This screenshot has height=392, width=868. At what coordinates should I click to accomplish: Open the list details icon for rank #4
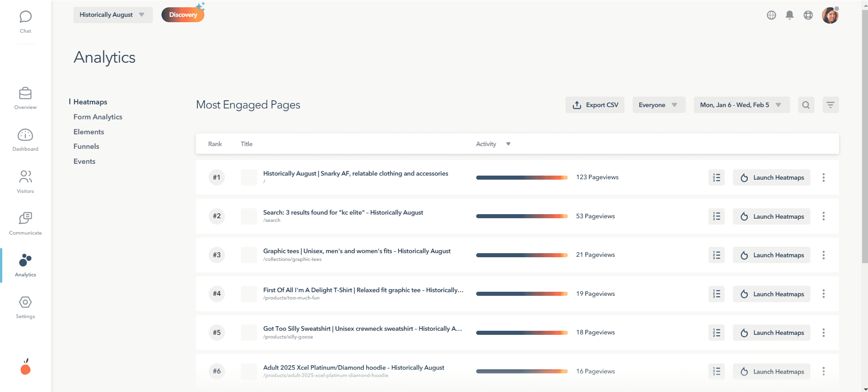pyautogui.click(x=717, y=294)
